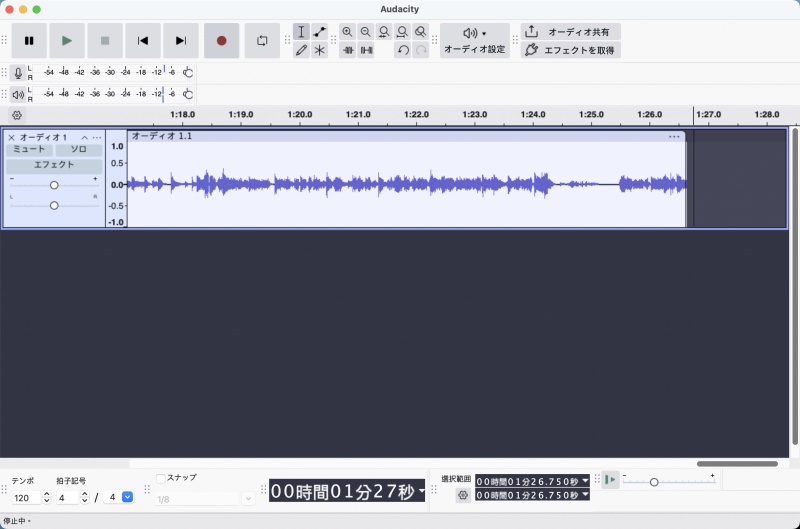The width and height of the screenshot is (800, 529).
Task: Click the record meter microphone icon
Action: (18, 73)
